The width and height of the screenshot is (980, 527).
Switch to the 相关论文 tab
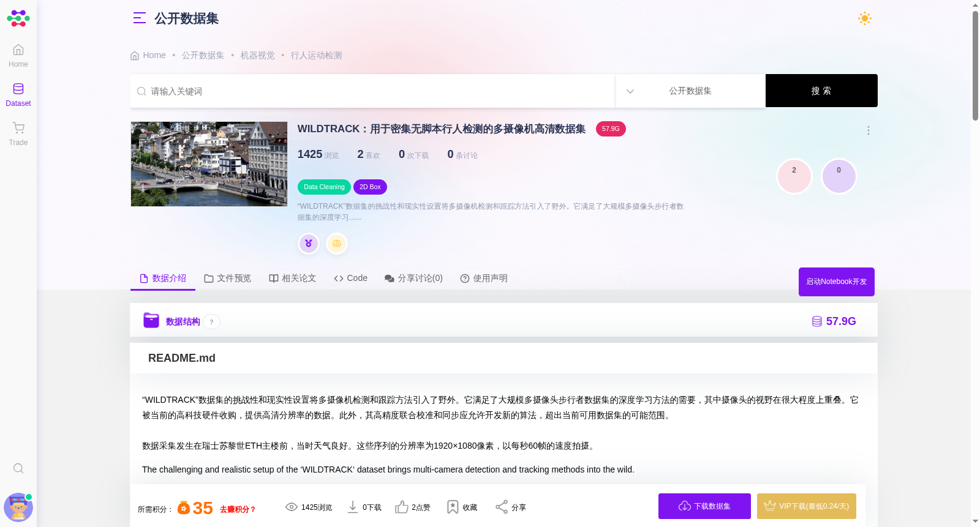[x=293, y=278]
